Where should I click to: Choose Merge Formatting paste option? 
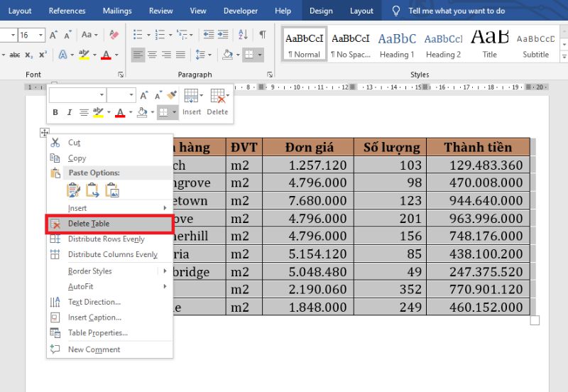pyautogui.click(x=92, y=190)
